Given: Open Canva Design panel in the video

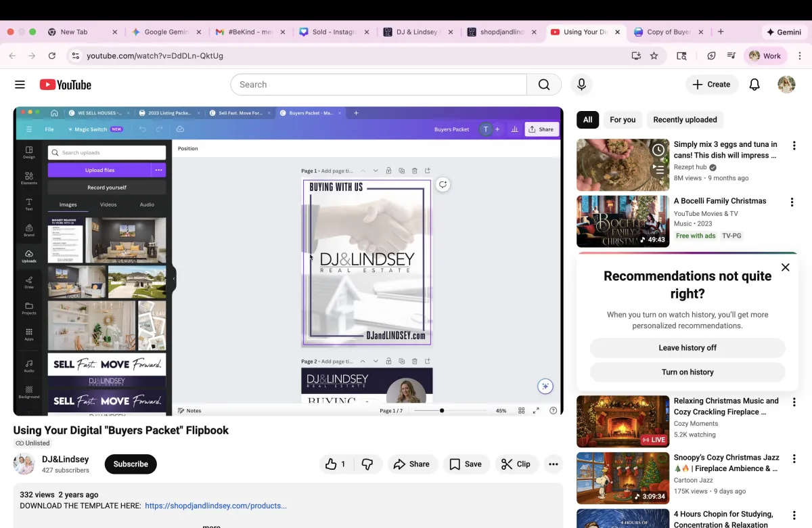Looking at the screenshot, I should pyautogui.click(x=29, y=152).
